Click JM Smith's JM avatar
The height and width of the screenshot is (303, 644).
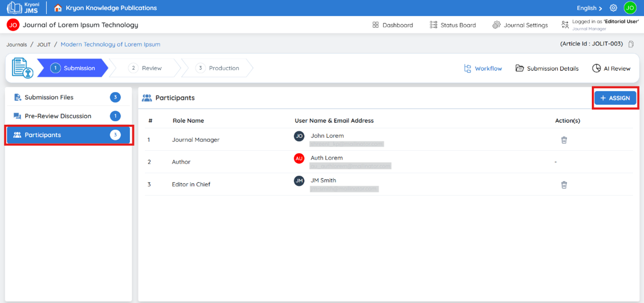pos(299,181)
